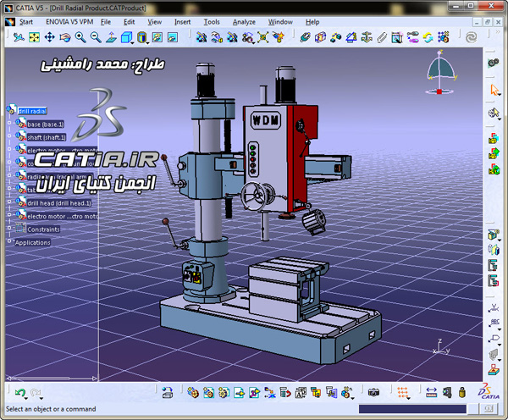Click the New Component gear icon
Screen dimensions: 508x420
coord(193,392)
